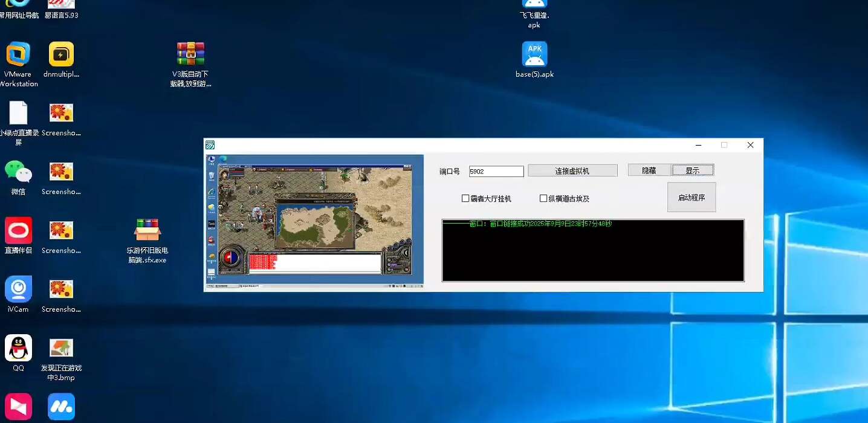The image size is (868, 423).
Task: Click the green 窗口链接成功 log line
Action: coord(528,224)
